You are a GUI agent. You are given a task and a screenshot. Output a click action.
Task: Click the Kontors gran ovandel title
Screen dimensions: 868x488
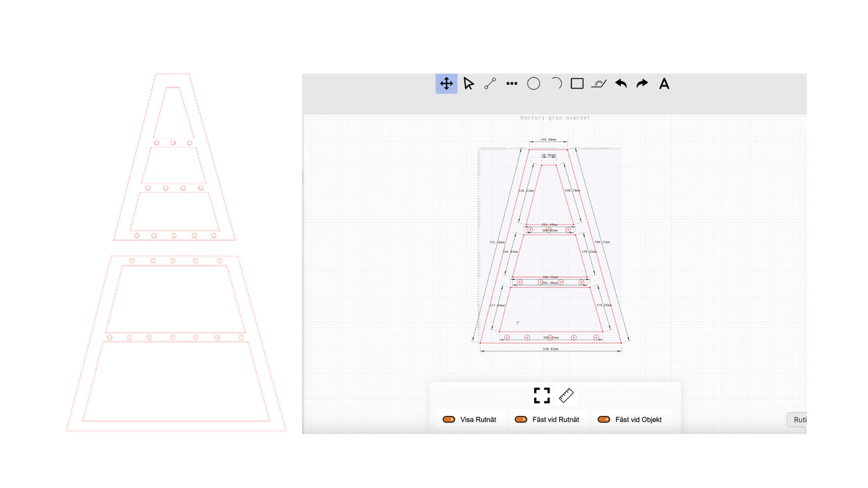(555, 118)
